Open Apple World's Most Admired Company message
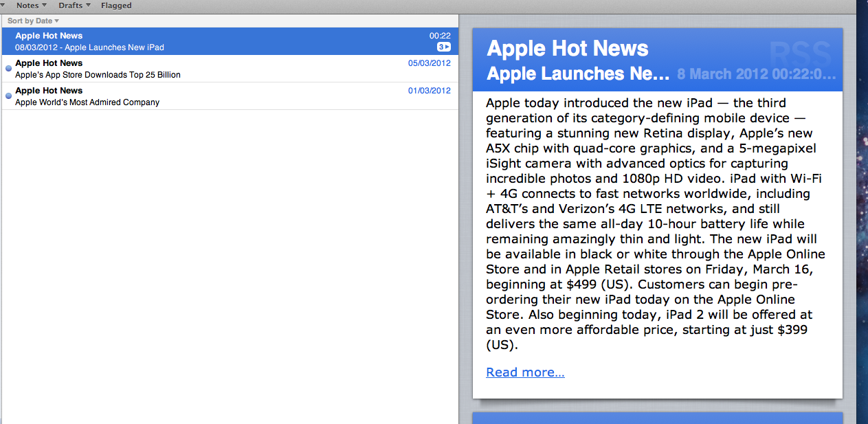Image resolution: width=868 pixels, height=424 pixels. (x=230, y=96)
